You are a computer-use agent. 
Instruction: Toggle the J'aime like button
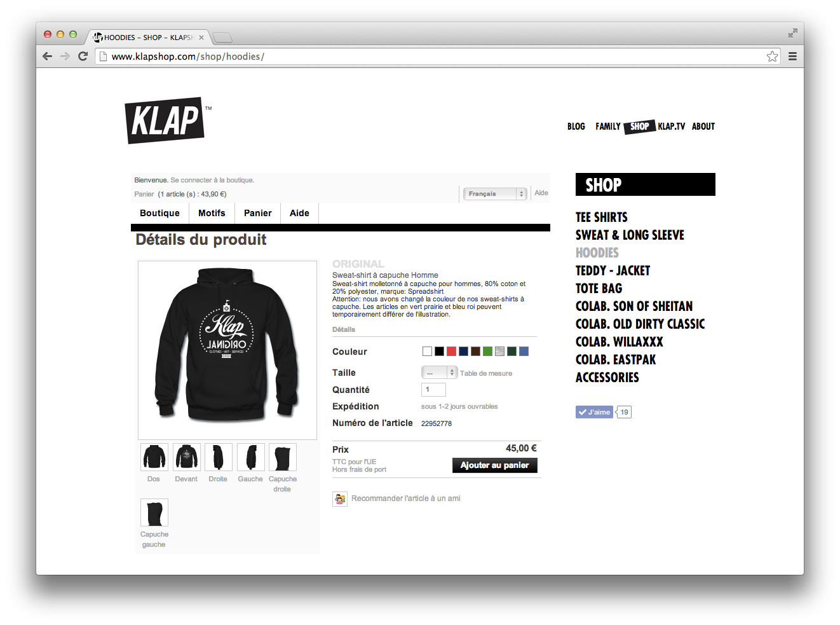594,412
